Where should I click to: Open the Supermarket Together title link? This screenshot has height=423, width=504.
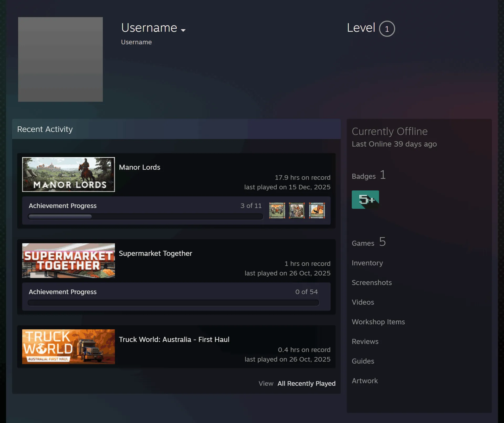click(155, 253)
